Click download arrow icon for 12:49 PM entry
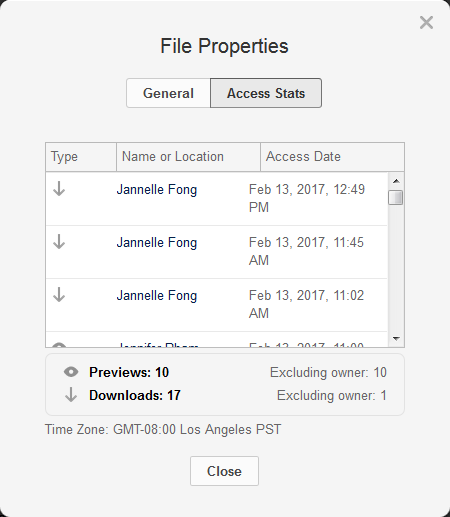450x517 pixels. [59, 189]
